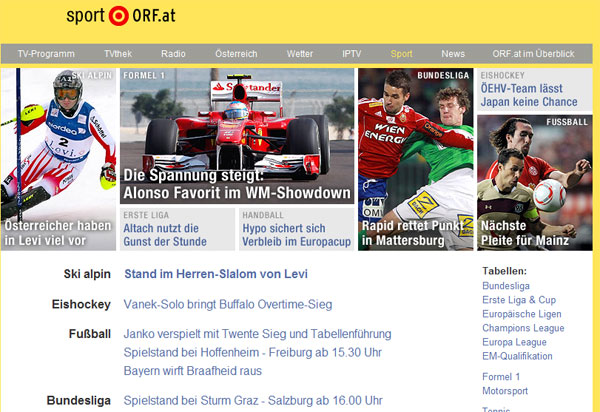
Task: Open TVthek in navigation bar
Action: (x=118, y=54)
